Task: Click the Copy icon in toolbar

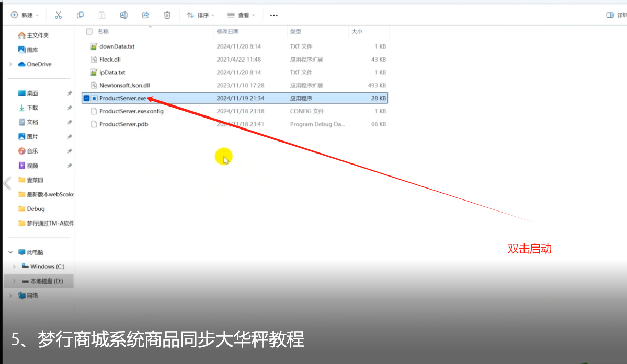Action: coord(80,15)
